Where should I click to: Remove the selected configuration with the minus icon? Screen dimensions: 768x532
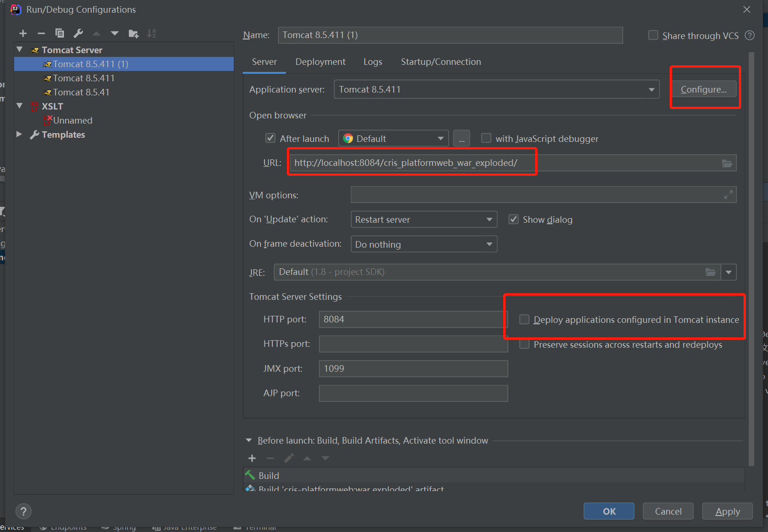click(41, 33)
